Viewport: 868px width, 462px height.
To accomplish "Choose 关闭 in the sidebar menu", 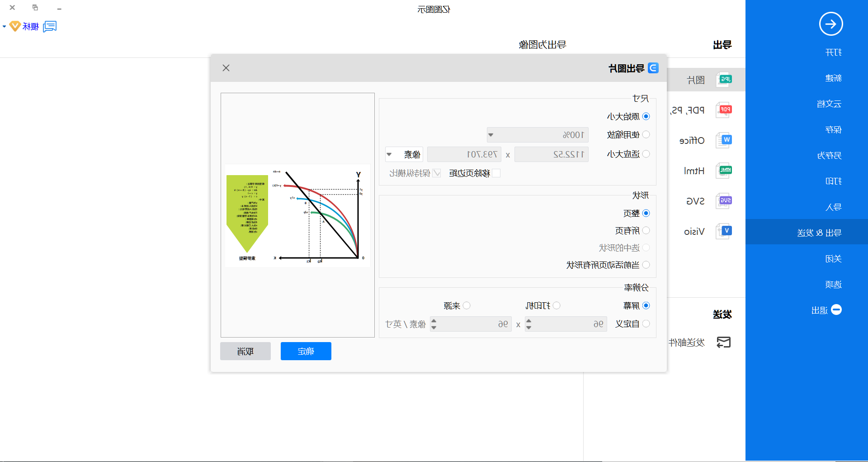I will tap(833, 259).
